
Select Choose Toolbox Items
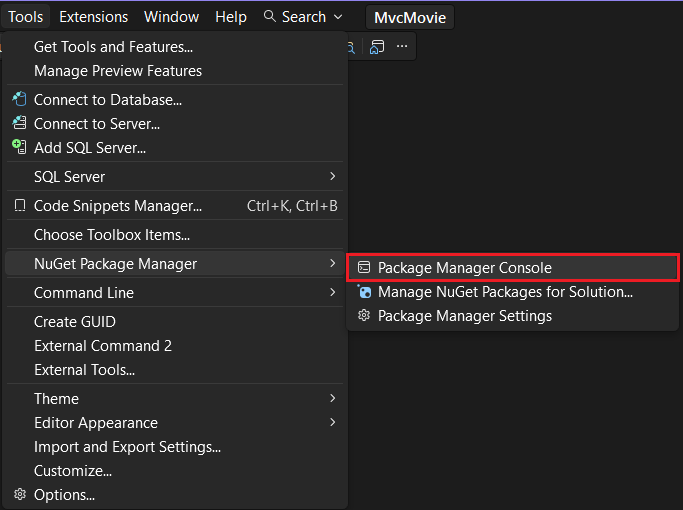175,235
